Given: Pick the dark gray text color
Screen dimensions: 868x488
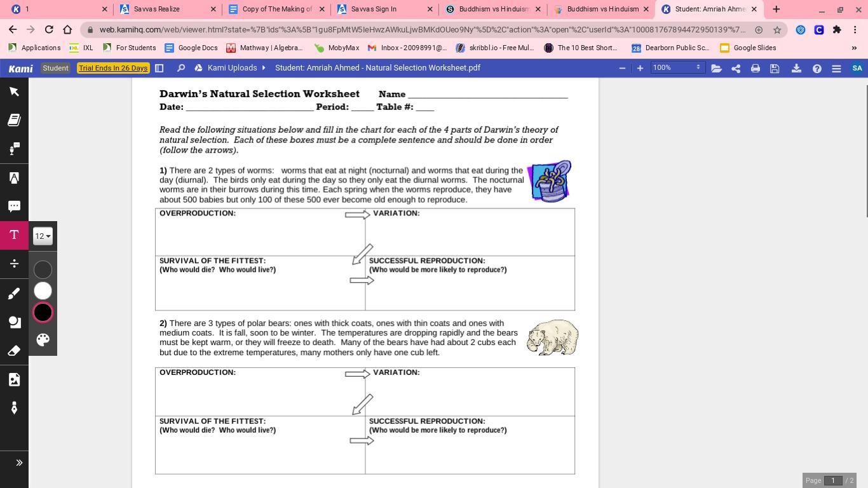Looking at the screenshot, I should point(43,269).
